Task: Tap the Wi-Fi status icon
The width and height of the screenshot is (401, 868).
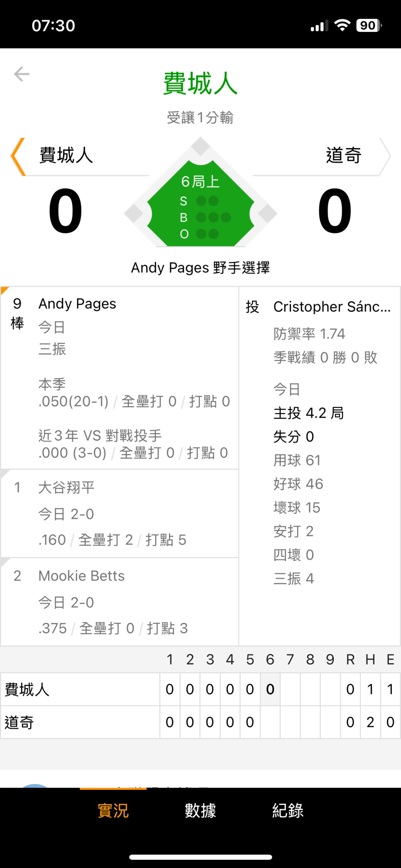Action: [x=342, y=25]
